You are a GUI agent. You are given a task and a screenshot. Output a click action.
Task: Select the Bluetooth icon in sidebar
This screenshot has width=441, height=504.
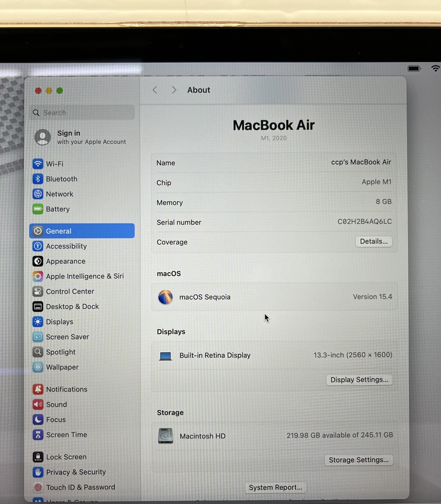click(38, 179)
